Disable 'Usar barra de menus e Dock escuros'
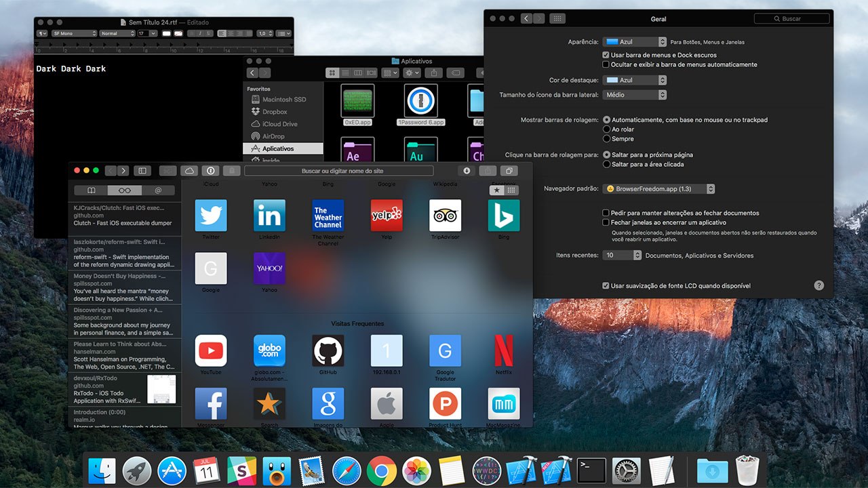This screenshot has width=868, height=488. 606,55
